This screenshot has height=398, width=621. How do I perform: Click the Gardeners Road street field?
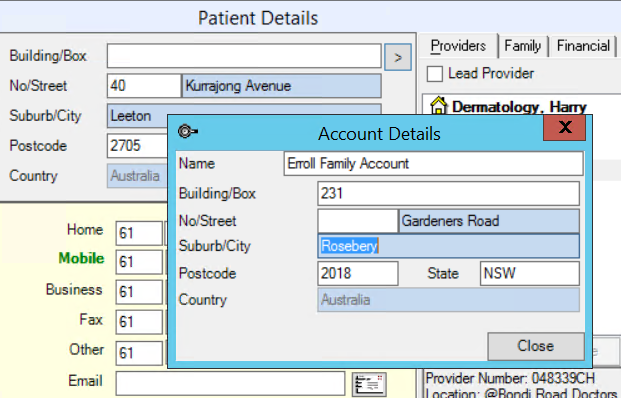coord(489,221)
